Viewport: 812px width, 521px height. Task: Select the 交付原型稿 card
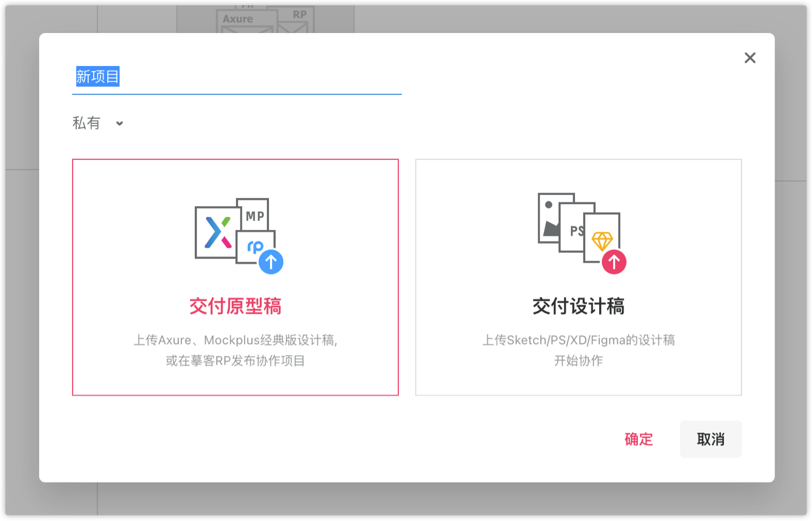coord(235,277)
